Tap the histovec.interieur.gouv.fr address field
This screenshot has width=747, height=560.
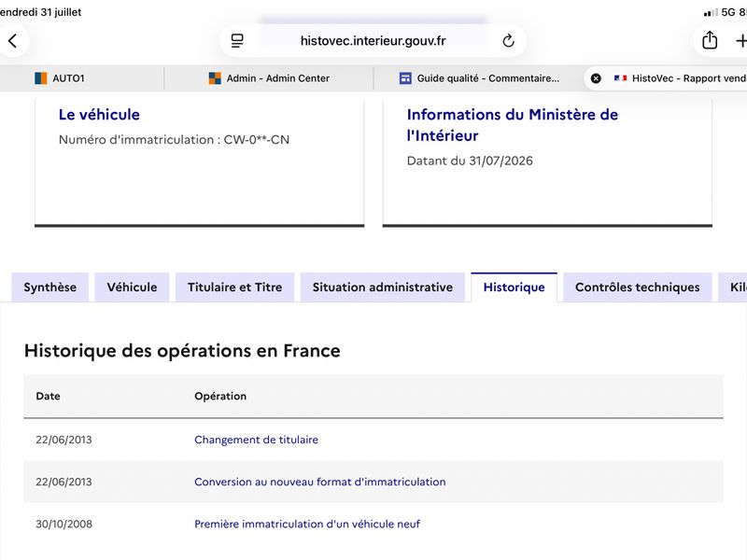(x=373, y=41)
